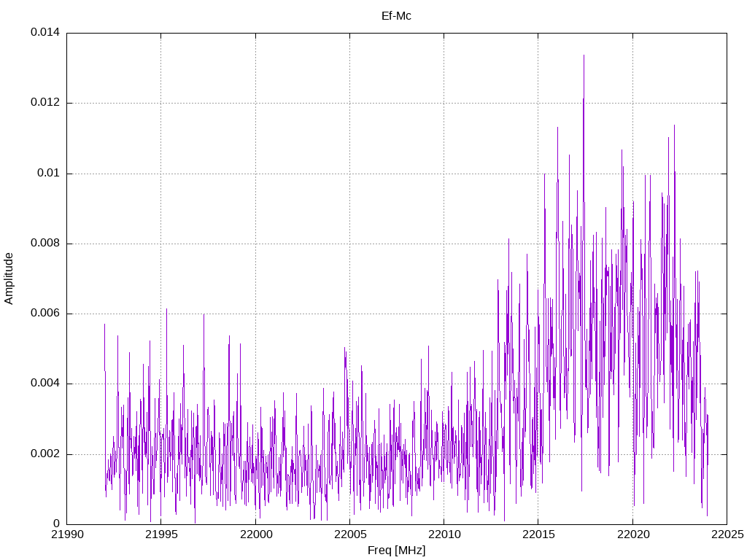Select the x-axis label Freq [MHz]

pos(396,551)
